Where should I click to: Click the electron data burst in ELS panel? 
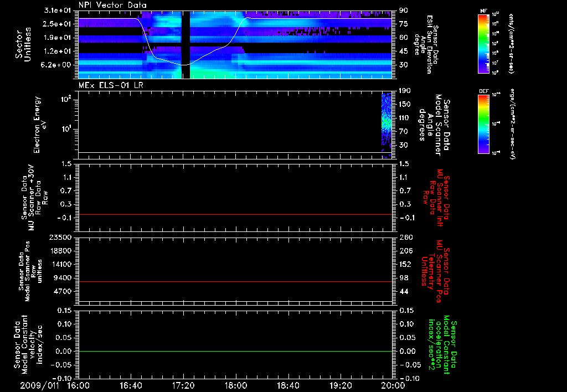(386, 125)
